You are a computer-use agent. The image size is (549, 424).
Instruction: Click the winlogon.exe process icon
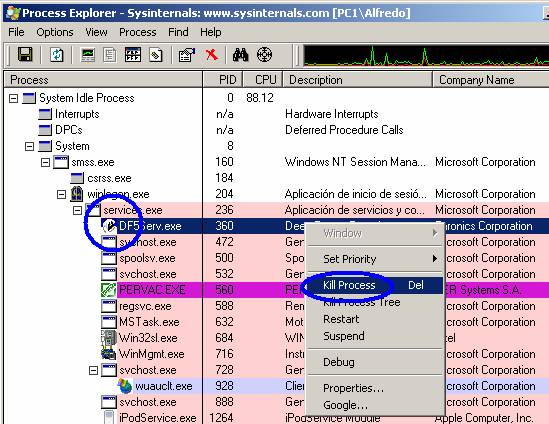point(77,194)
